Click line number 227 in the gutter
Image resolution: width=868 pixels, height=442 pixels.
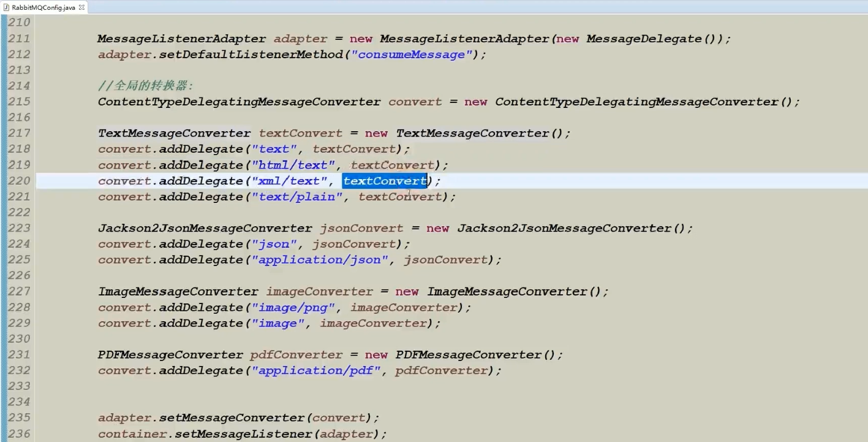[18, 291]
